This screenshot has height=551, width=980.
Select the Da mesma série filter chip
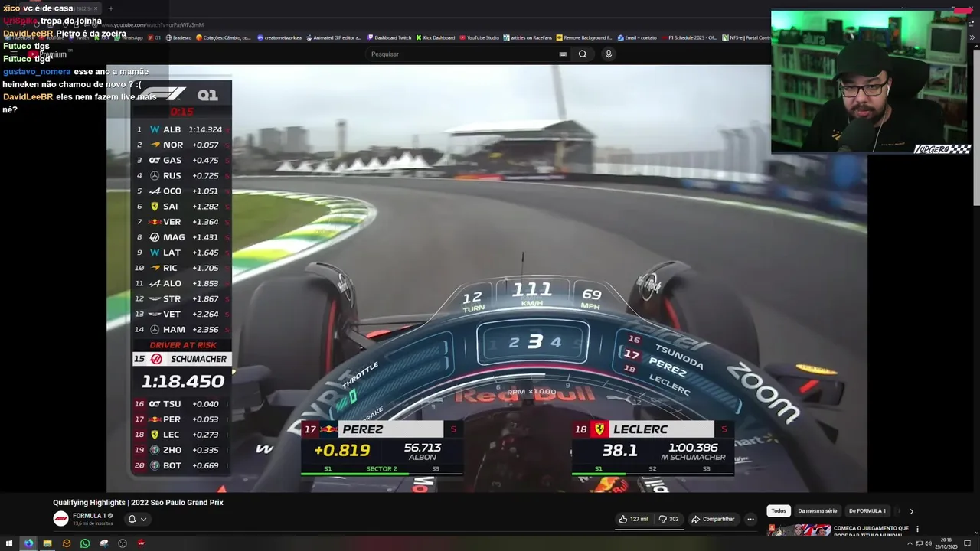coord(817,510)
